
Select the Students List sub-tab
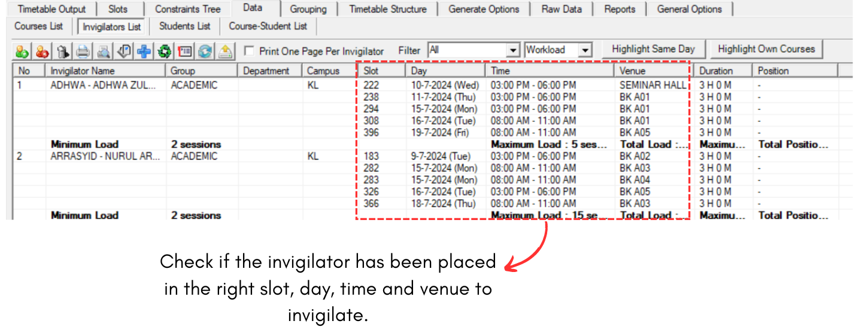tap(184, 26)
